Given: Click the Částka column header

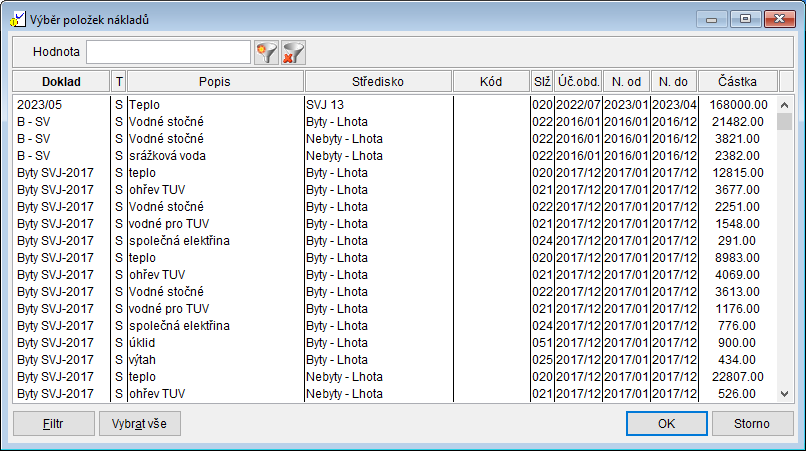Looking at the screenshot, I should pyautogui.click(x=737, y=81).
